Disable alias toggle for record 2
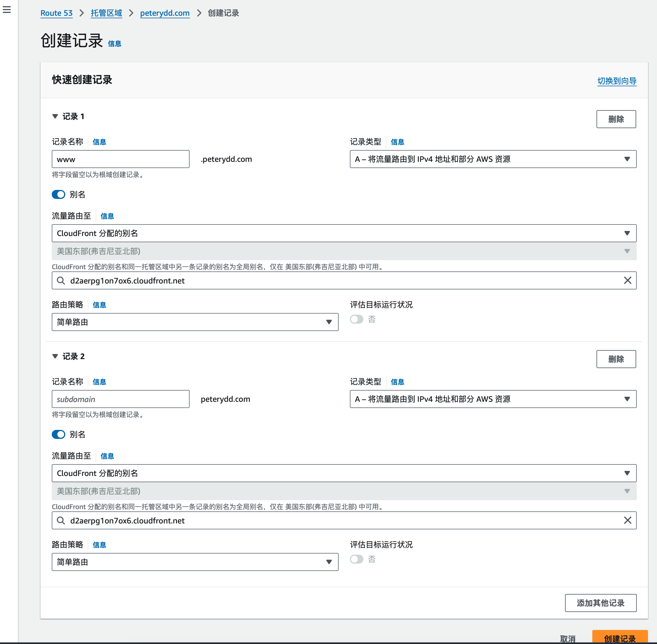Image resolution: width=657 pixels, height=644 pixels. click(x=58, y=434)
